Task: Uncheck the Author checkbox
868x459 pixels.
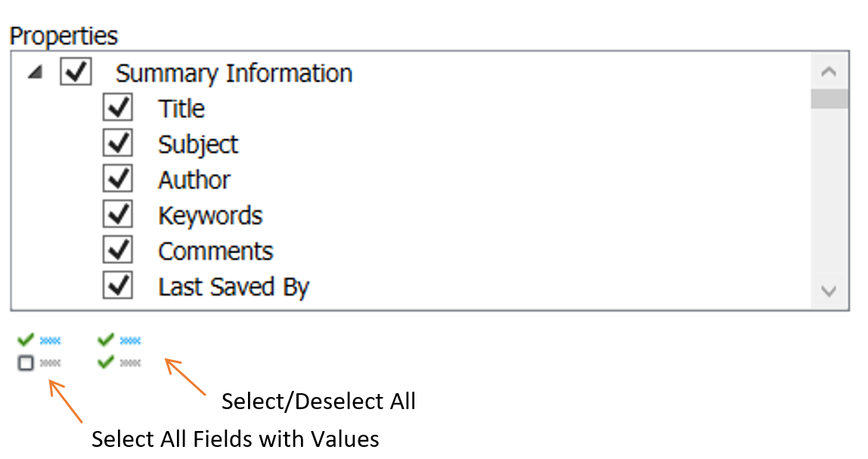Action: [118, 179]
